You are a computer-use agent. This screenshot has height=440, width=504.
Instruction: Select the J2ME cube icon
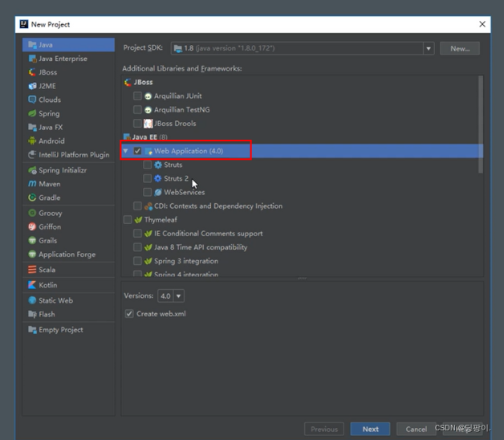point(32,86)
